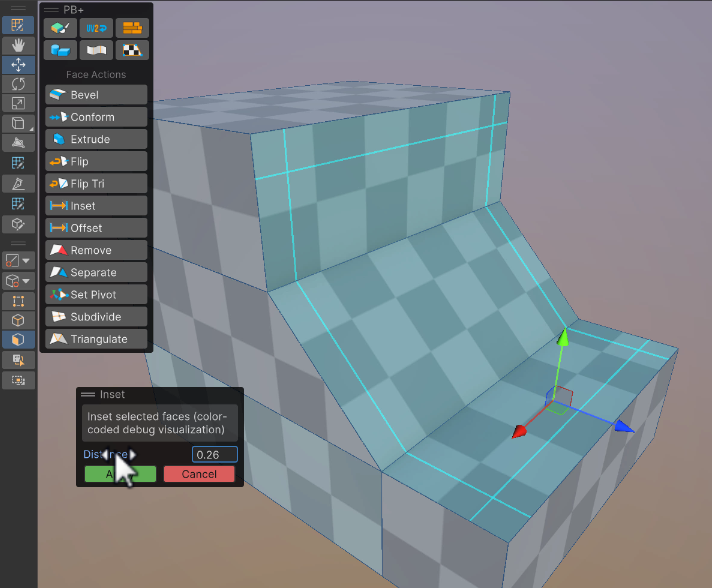Expand the cube transform tool options

pyautogui.click(x=18, y=123)
